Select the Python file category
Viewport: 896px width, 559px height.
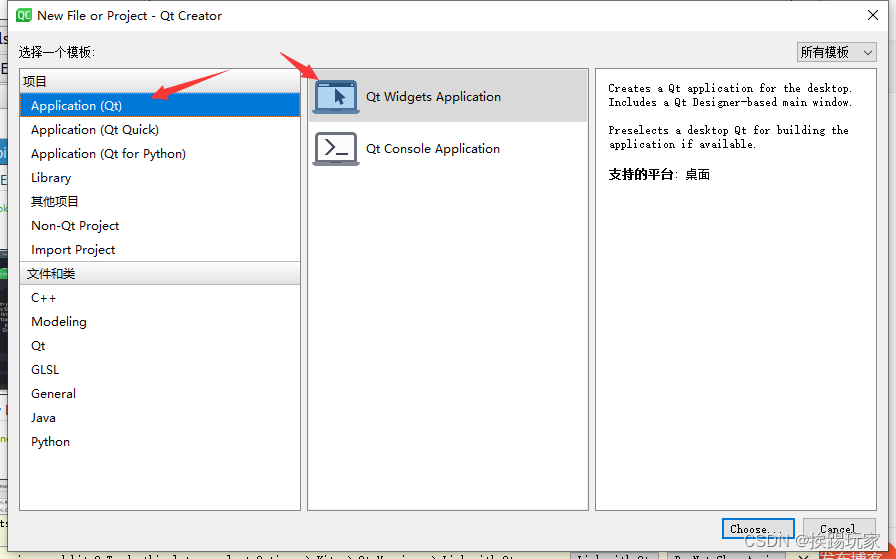point(160,442)
